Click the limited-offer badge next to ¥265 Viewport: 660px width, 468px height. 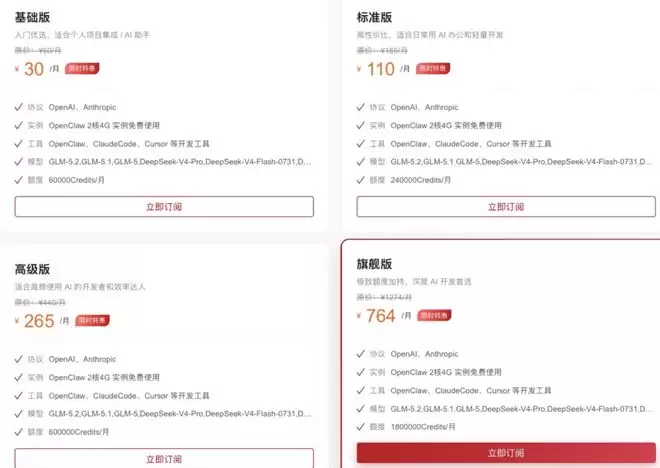(93, 320)
